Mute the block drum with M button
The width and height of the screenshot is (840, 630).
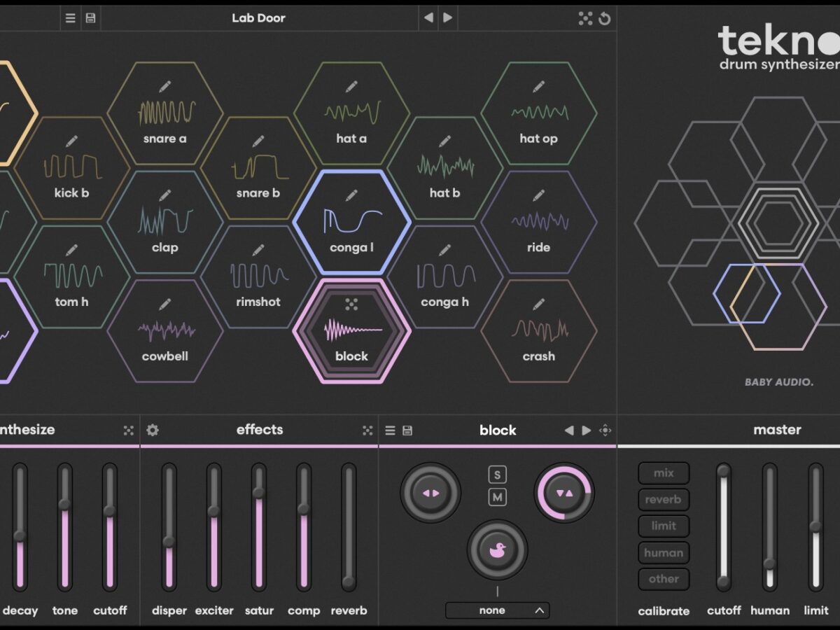[497, 498]
